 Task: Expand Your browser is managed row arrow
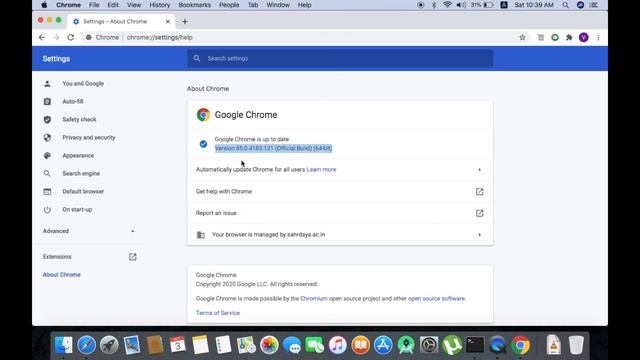[x=480, y=235]
